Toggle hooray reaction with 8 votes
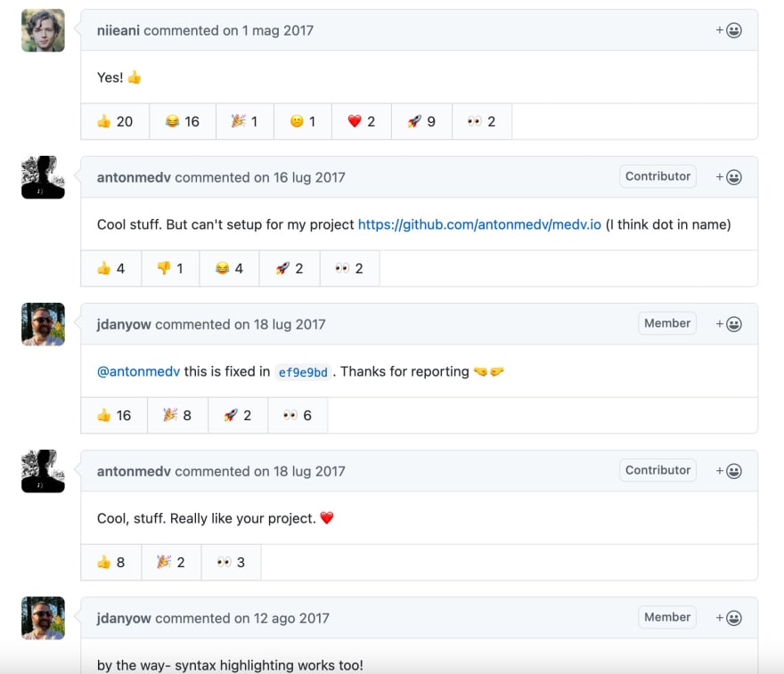This screenshot has width=784, height=674. point(178,415)
